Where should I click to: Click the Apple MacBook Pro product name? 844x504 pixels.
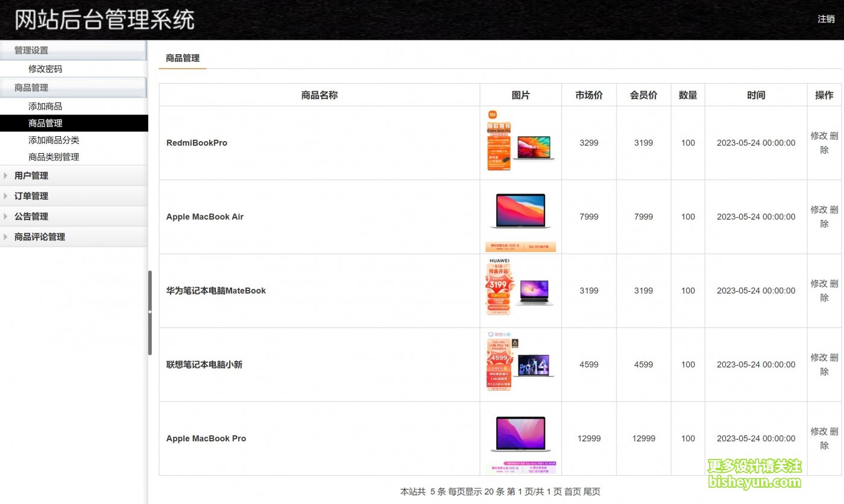(206, 439)
